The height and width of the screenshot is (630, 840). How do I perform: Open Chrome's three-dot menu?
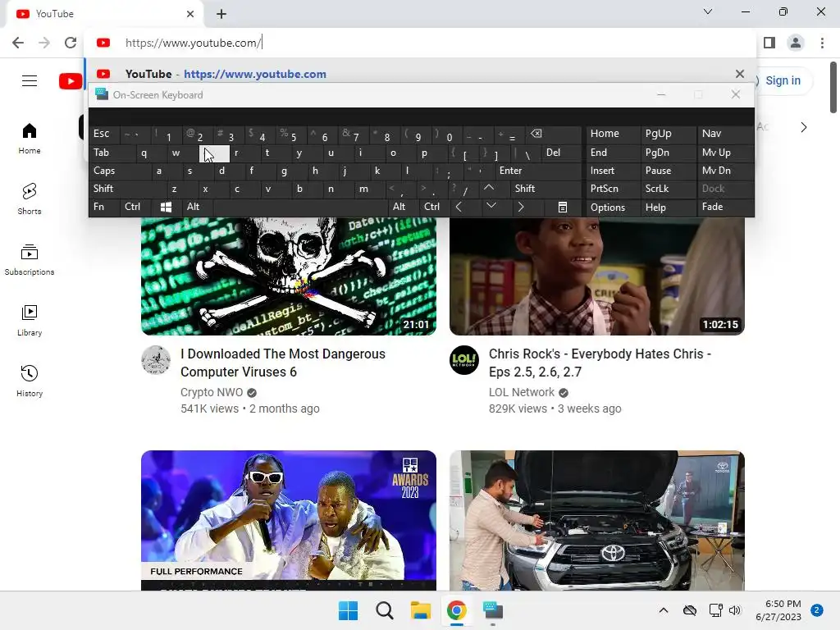point(822,43)
